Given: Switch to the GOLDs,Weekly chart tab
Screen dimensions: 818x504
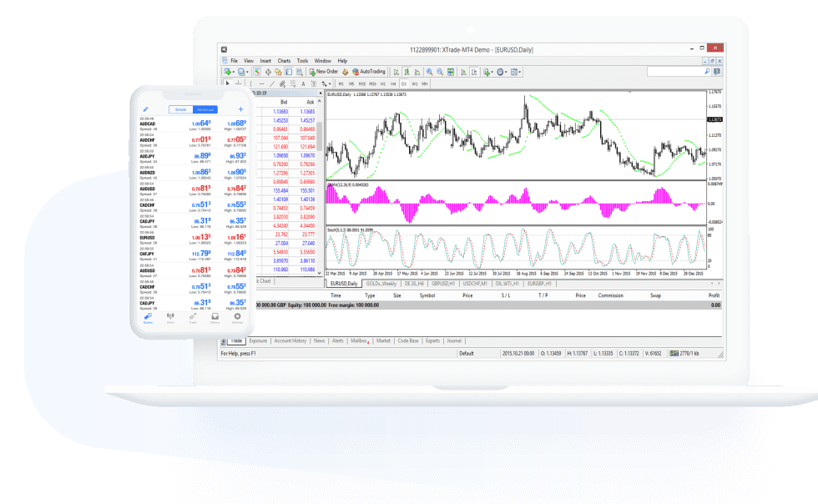Looking at the screenshot, I should (x=381, y=284).
